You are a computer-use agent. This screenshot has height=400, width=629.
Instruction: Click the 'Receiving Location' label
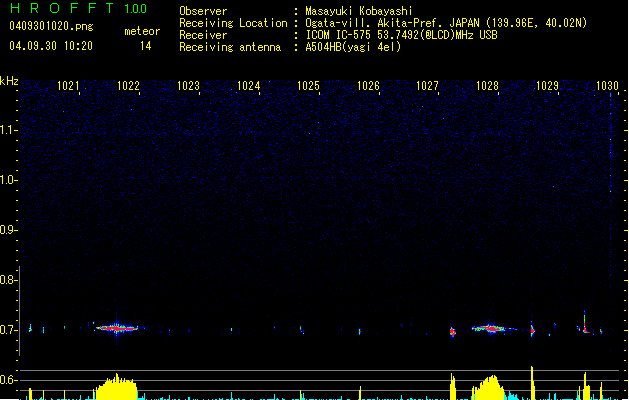click(x=233, y=23)
